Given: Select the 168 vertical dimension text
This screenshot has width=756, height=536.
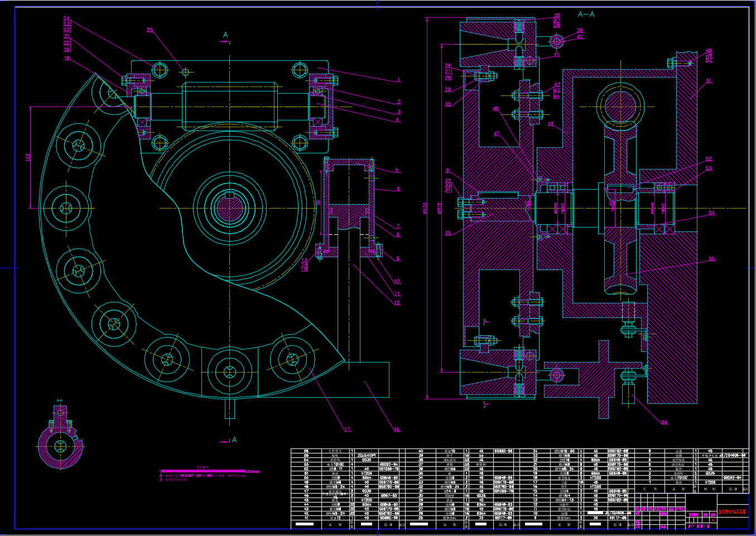Looking at the screenshot, I should click(x=28, y=157).
